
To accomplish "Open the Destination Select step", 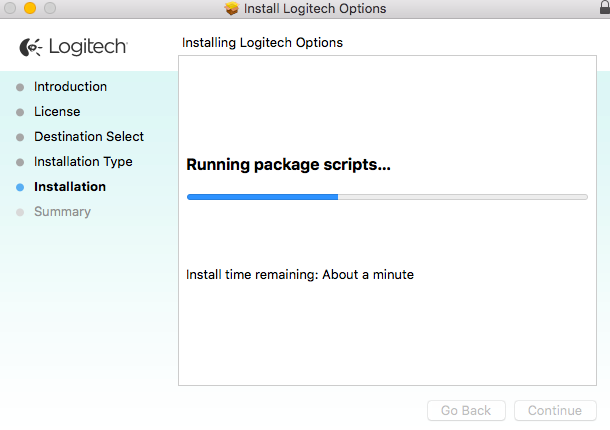I will click(89, 137).
